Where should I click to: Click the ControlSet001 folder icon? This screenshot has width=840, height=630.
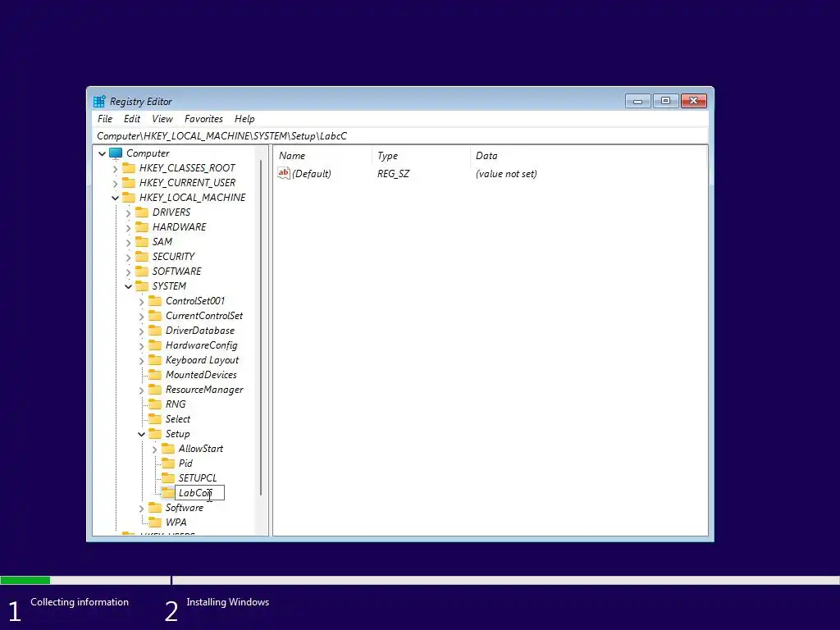155,301
